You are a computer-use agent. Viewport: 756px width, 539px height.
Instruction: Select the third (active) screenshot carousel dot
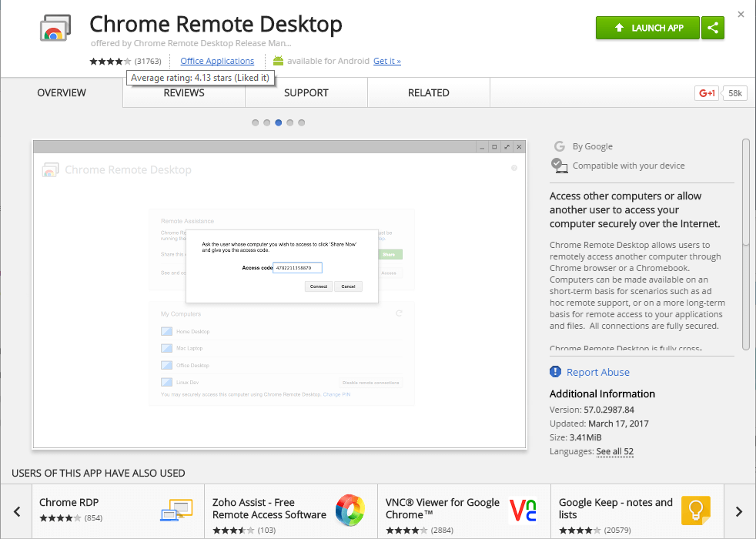(279, 122)
